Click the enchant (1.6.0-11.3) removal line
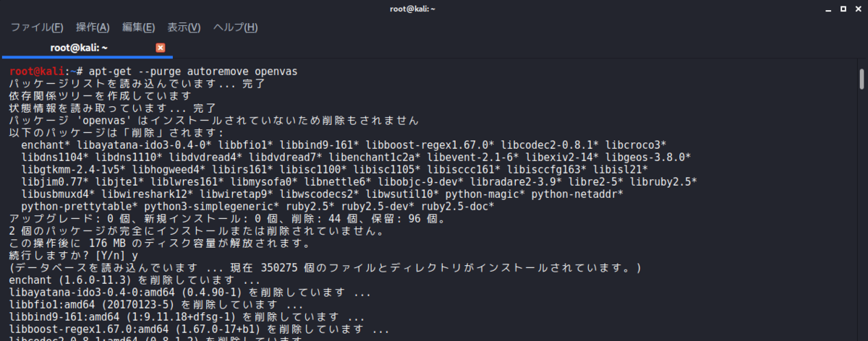 [135, 280]
